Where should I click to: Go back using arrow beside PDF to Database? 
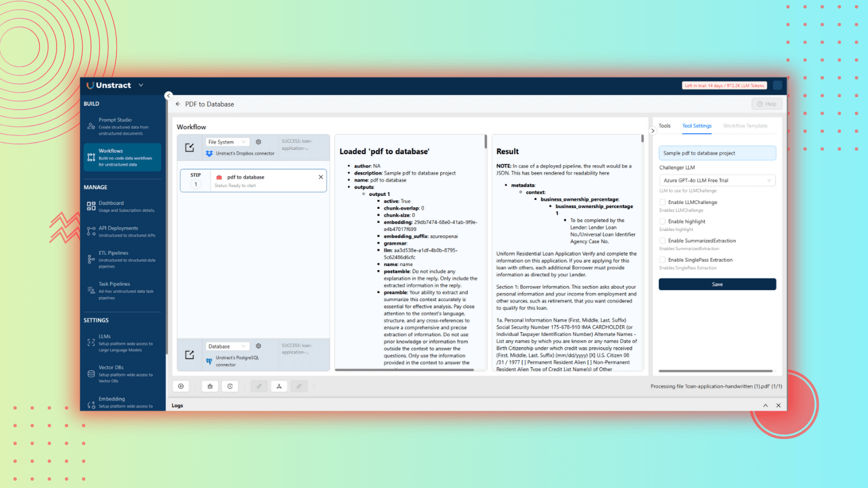pyautogui.click(x=178, y=104)
